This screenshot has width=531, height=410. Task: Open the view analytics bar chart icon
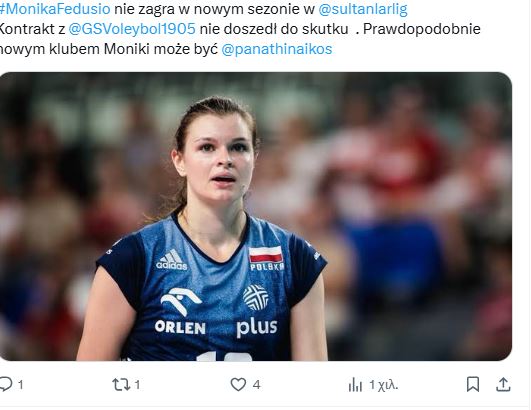[x=355, y=385]
